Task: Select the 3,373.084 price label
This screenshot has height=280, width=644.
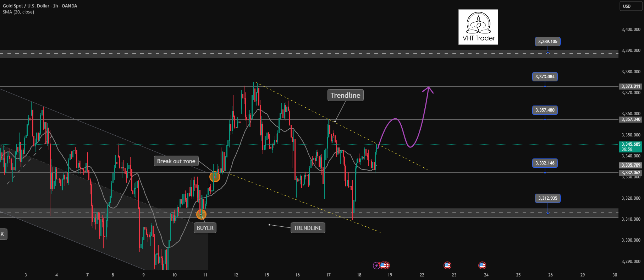Action: pos(545,77)
